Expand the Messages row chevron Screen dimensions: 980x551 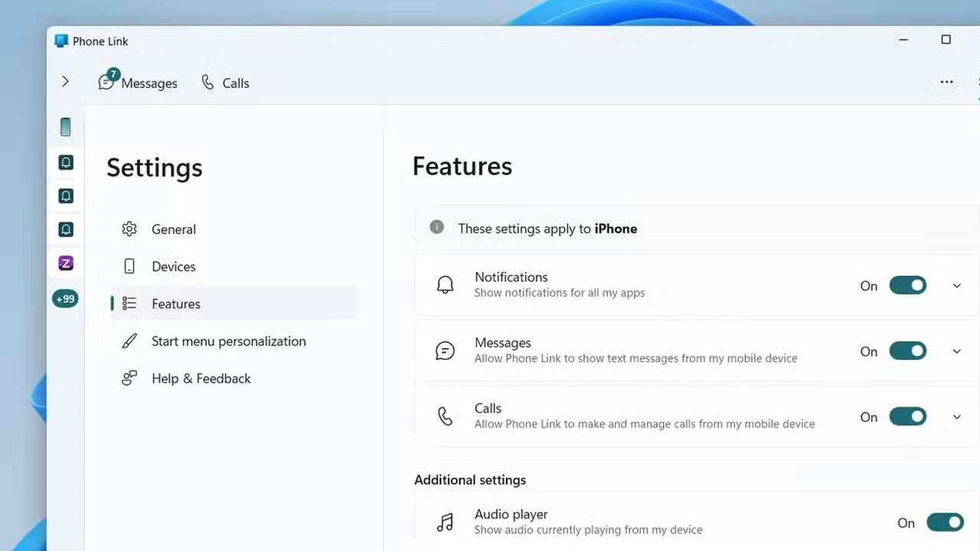[956, 351]
